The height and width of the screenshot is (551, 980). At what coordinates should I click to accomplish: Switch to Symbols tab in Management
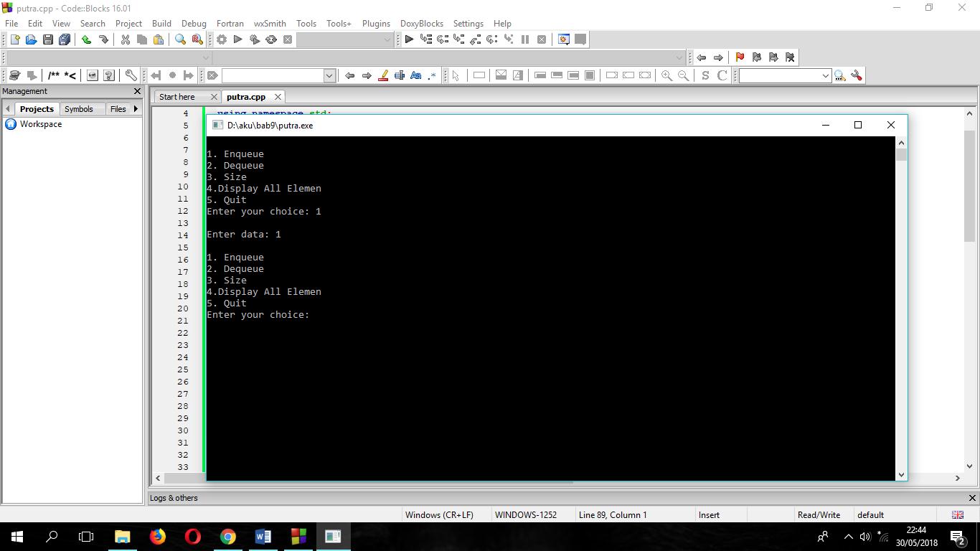(79, 109)
